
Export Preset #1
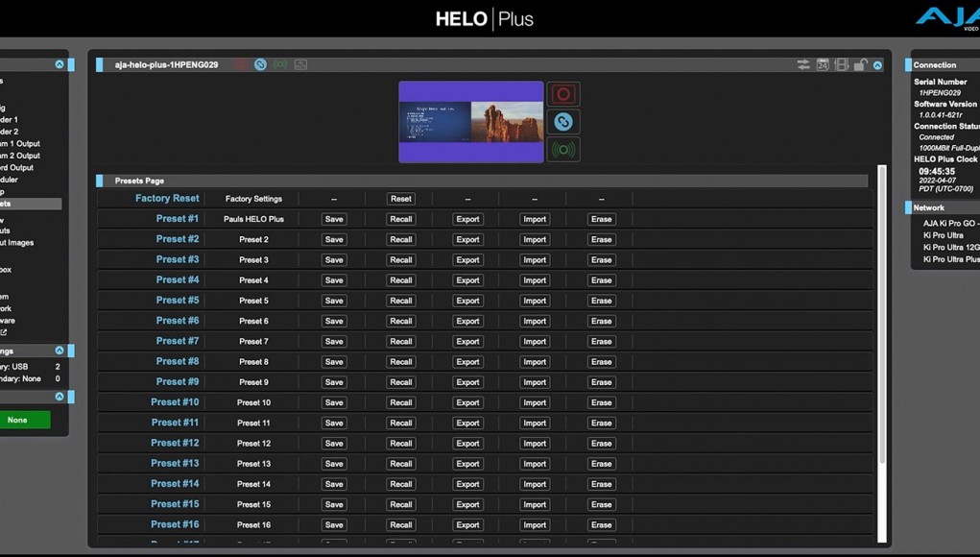click(x=467, y=219)
